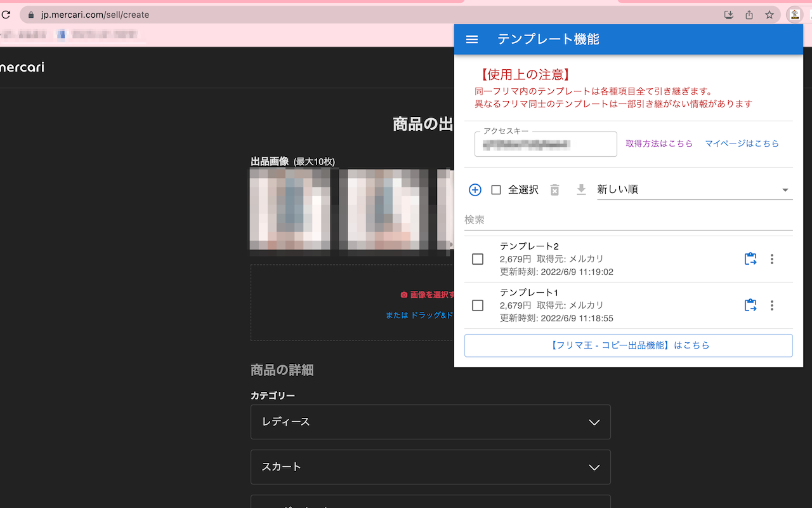Click the download icon next to the sort dropdown

pos(581,190)
